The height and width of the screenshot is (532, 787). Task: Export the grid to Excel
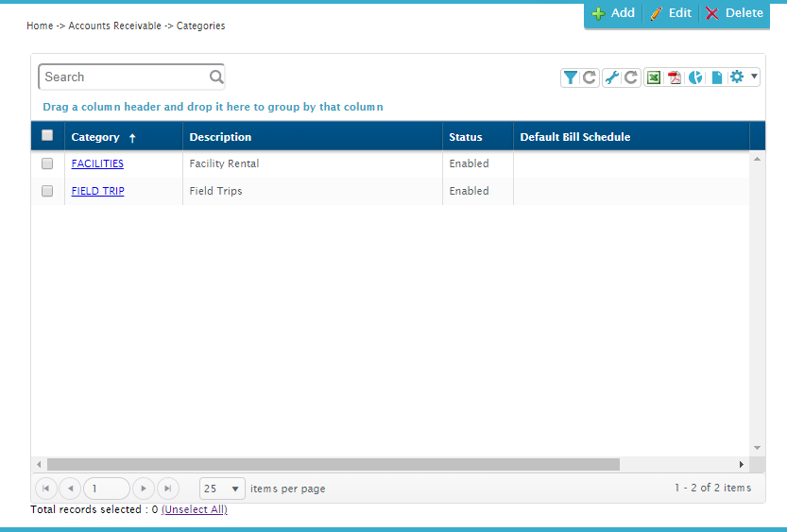[653, 77]
